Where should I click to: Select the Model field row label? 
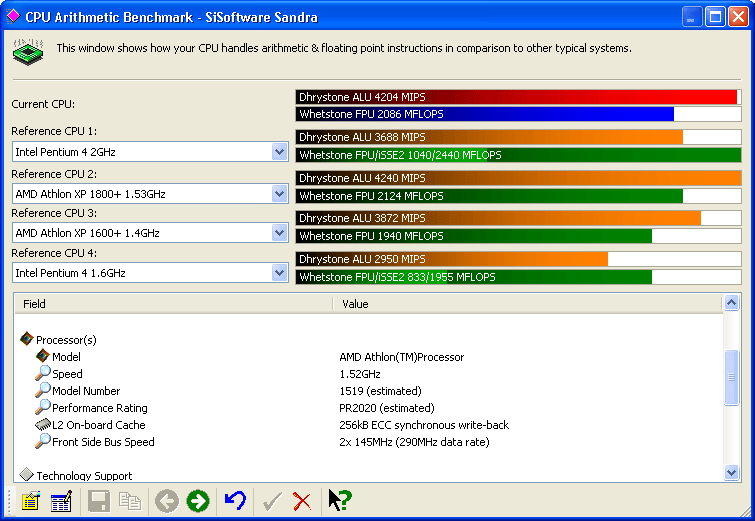click(x=66, y=357)
